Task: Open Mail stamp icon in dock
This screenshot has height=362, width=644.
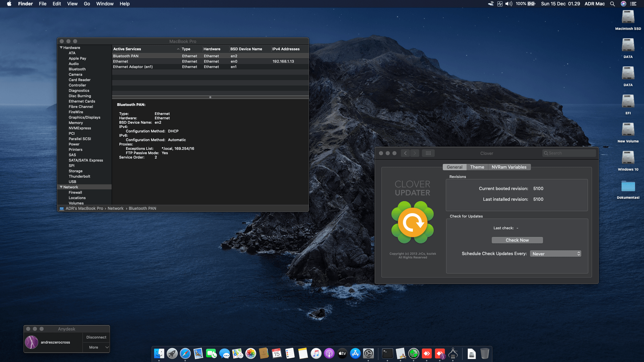Action: [x=198, y=353]
